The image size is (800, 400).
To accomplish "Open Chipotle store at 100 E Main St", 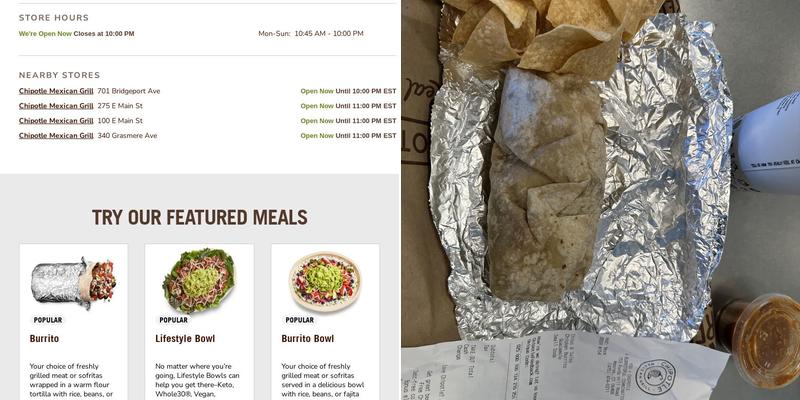I will point(56,121).
